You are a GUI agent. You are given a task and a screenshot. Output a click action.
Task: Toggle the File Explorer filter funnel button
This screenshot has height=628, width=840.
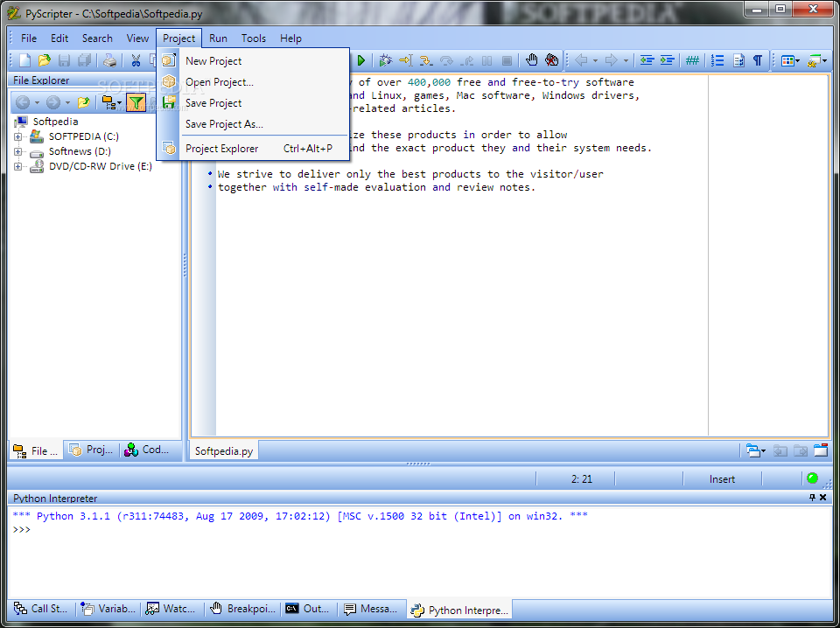coord(136,102)
